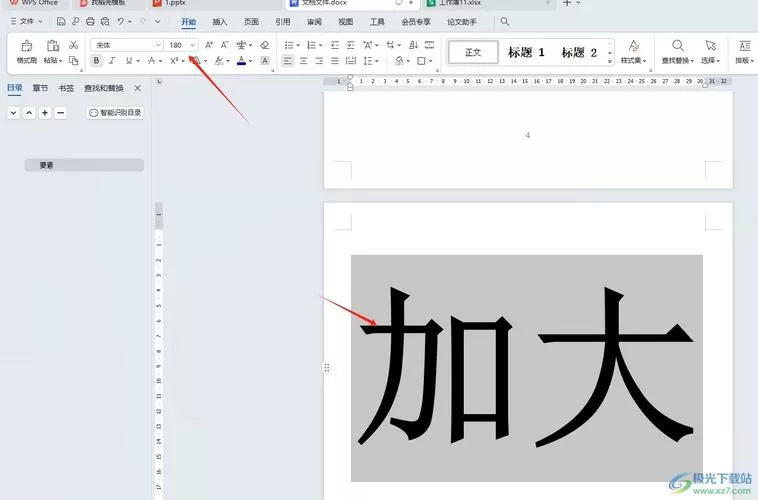Click the Strikethrough A icon

[x=152, y=60]
